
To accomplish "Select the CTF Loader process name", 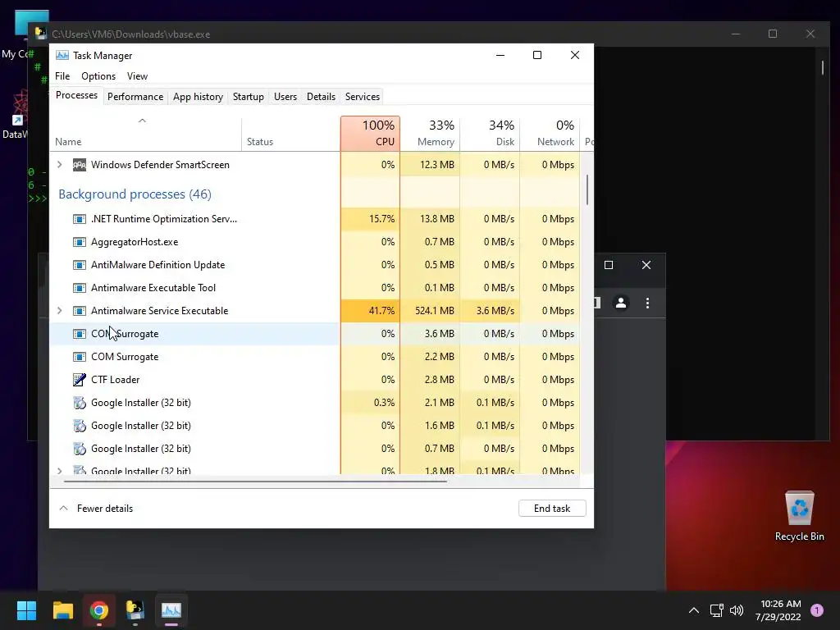I will tap(115, 380).
